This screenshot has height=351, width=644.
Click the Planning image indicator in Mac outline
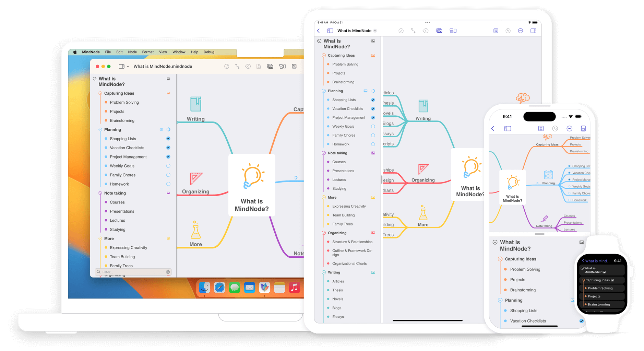pyautogui.click(x=161, y=130)
